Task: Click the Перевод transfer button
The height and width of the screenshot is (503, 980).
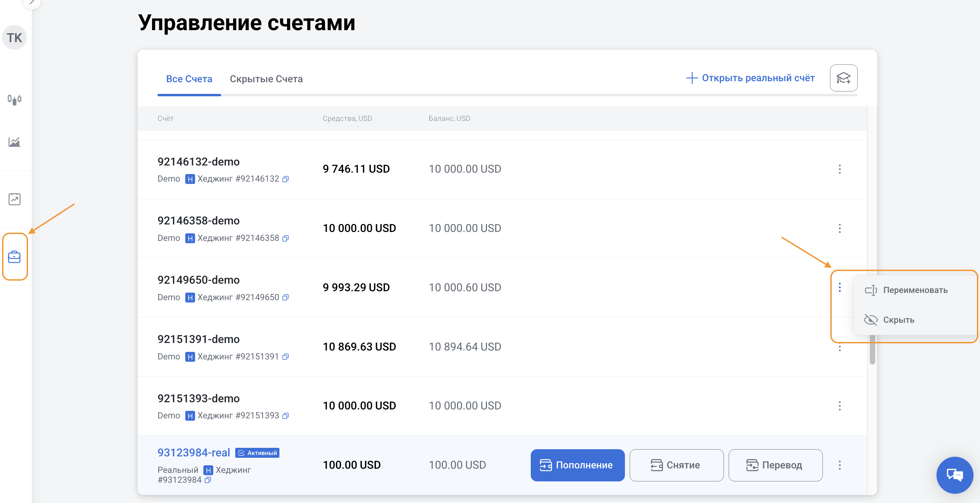Action: click(775, 465)
